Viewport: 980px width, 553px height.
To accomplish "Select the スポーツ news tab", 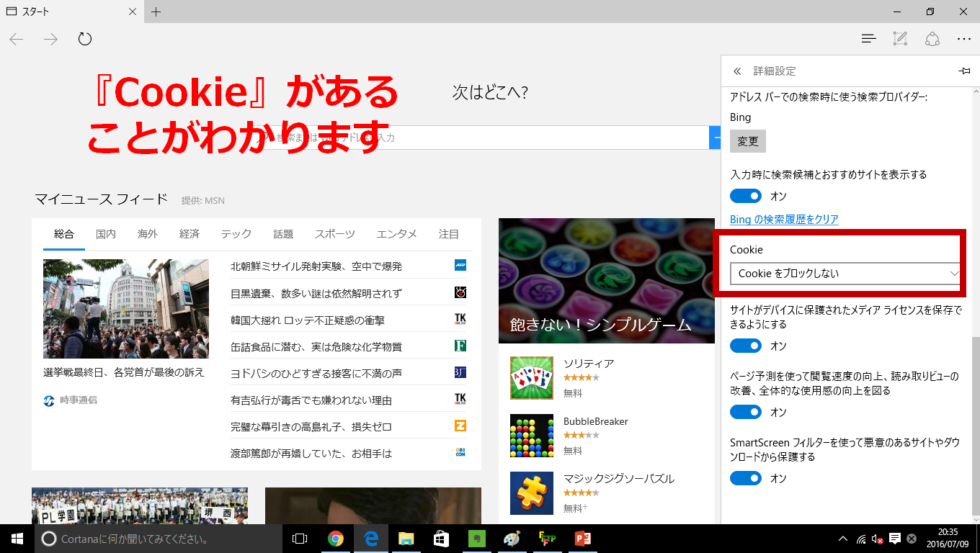I will (335, 234).
